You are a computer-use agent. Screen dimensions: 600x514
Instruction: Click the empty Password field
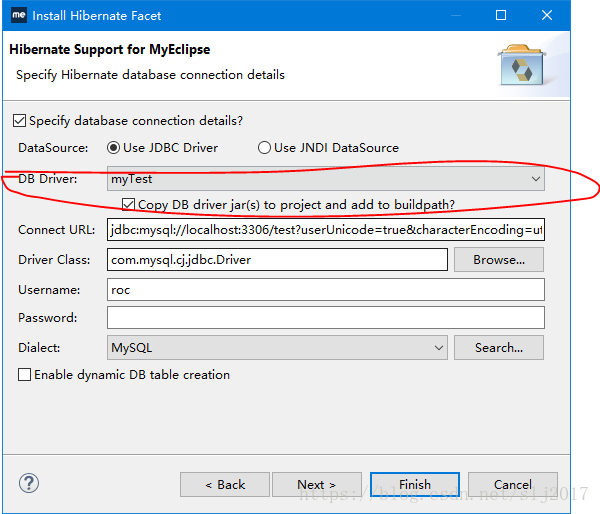tap(326, 317)
